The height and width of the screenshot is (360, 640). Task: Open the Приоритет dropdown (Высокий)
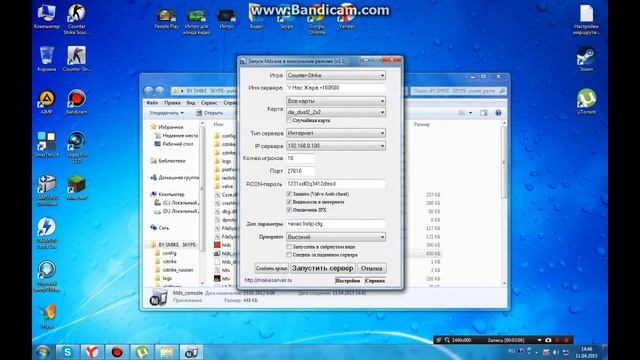(336, 237)
